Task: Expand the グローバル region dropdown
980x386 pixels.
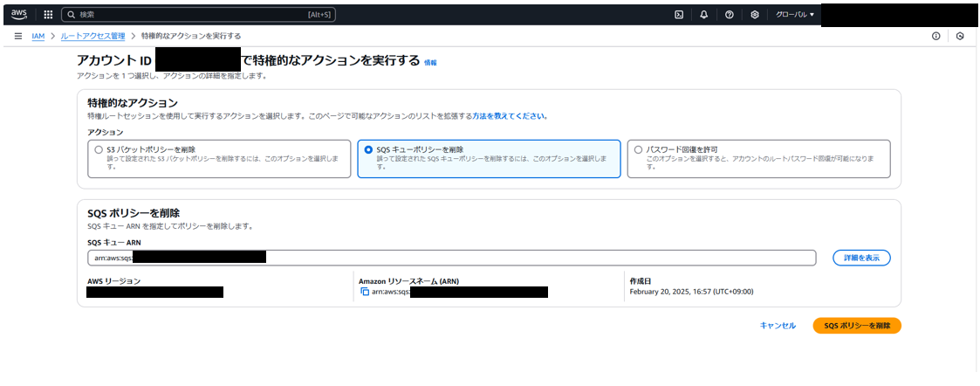Action: tap(795, 14)
